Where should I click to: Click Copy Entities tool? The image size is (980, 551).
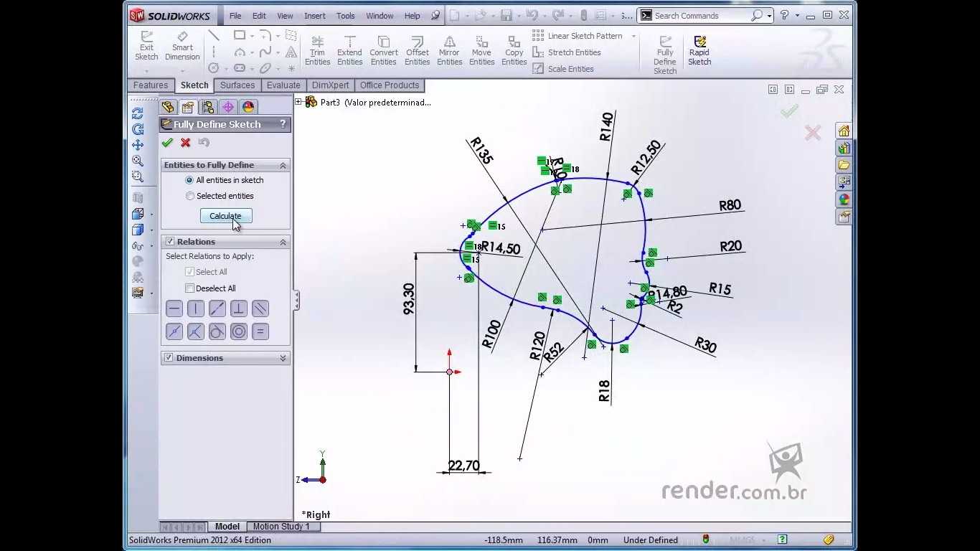[514, 51]
